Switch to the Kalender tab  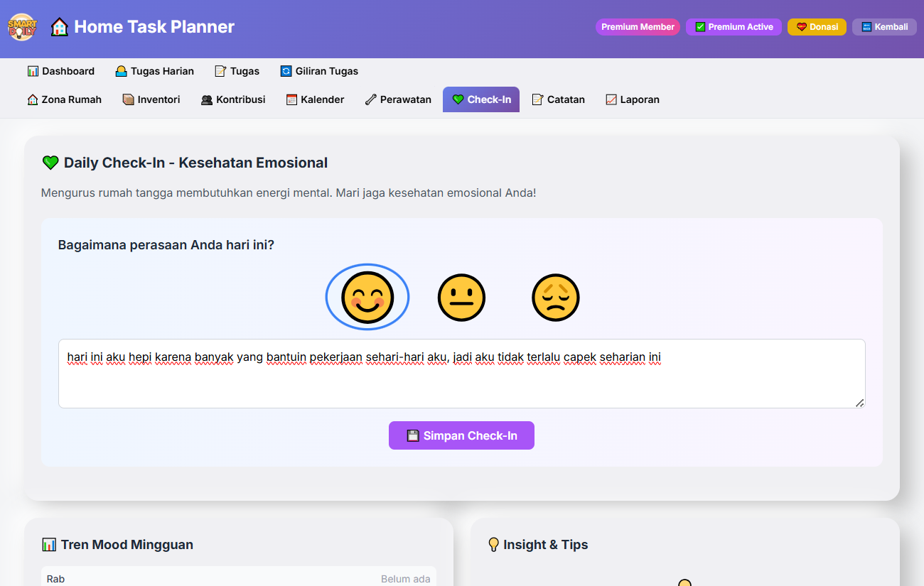point(315,99)
